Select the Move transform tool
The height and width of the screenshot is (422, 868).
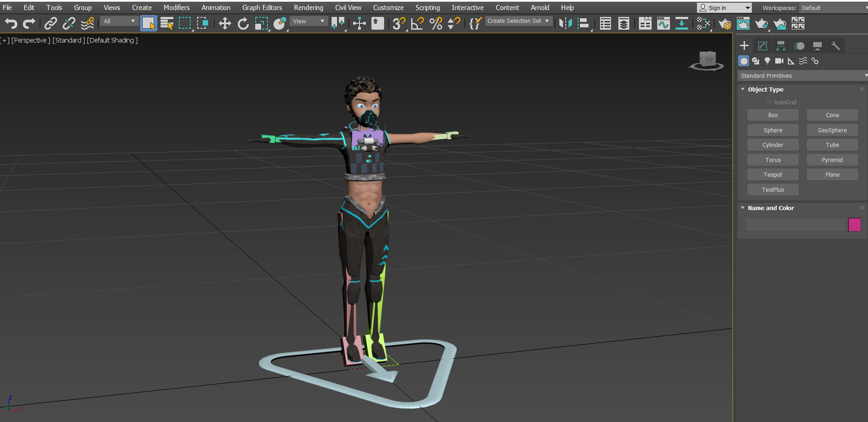pos(225,23)
